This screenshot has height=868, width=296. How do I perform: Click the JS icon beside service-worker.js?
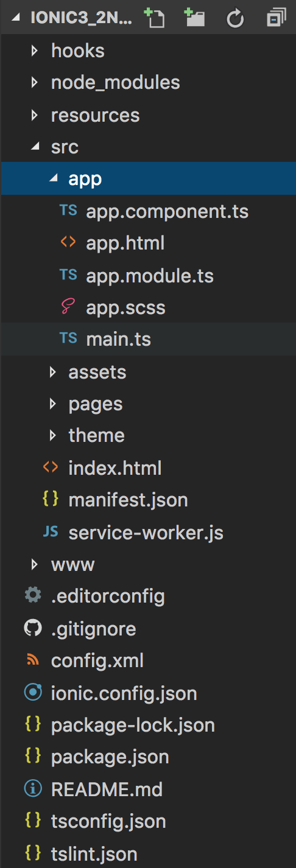(x=51, y=533)
